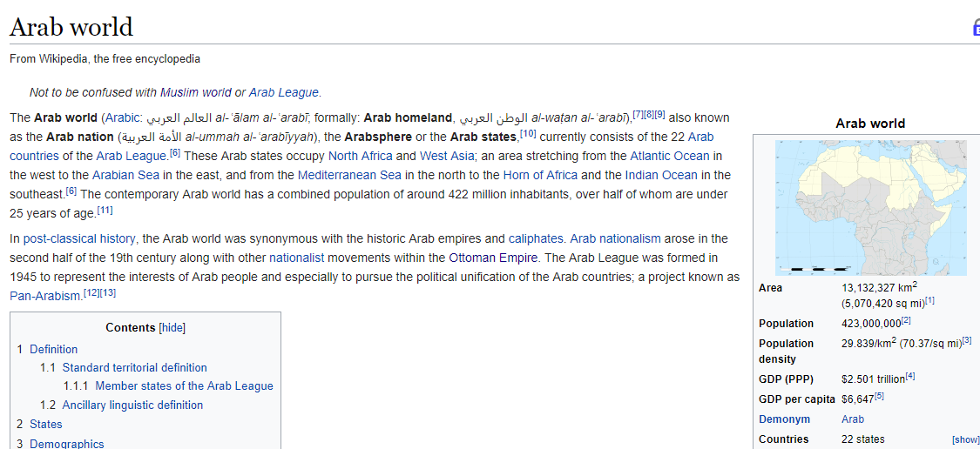The height and width of the screenshot is (449, 980).
Task: Follow the Arabic language link
Action: click(123, 117)
